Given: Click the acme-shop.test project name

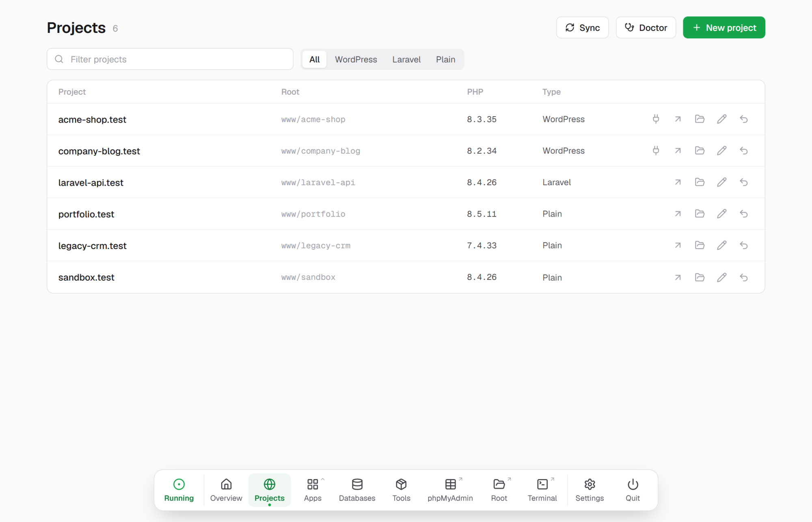Looking at the screenshot, I should pos(92,119).
